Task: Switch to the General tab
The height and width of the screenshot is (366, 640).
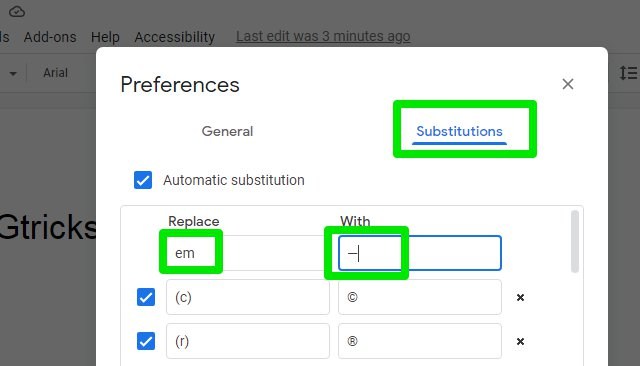Action: 227,131
